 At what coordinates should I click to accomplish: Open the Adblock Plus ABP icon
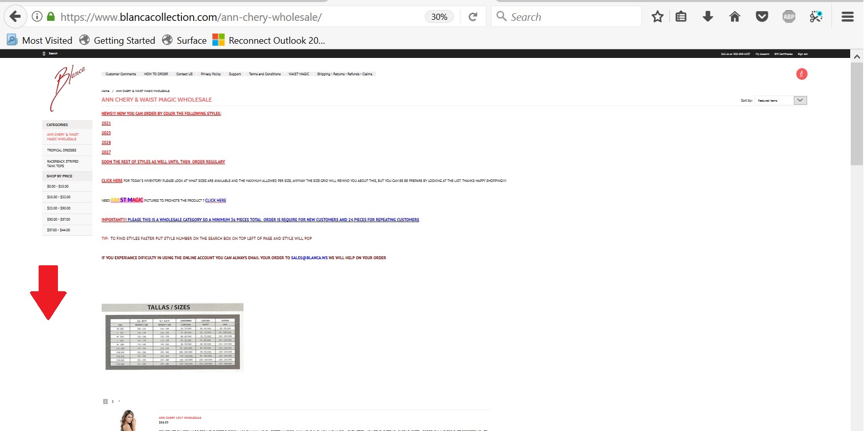[x=789, y=17]
